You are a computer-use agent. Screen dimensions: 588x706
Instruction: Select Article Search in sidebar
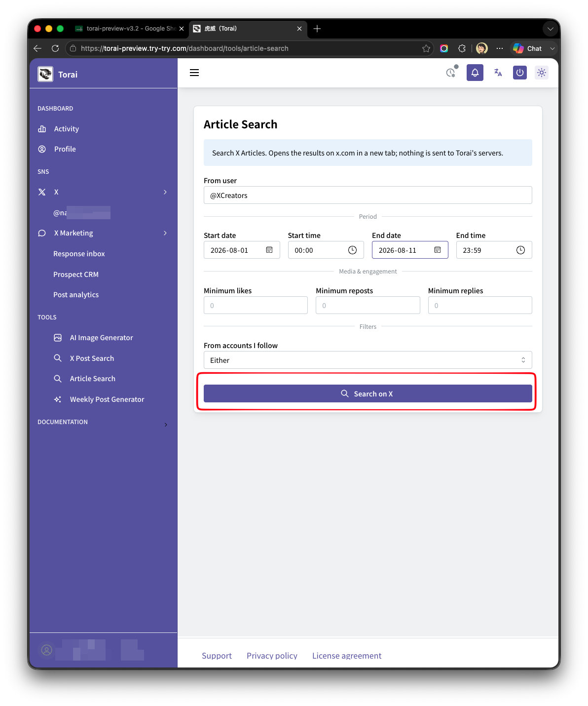[x=92, y=379]
